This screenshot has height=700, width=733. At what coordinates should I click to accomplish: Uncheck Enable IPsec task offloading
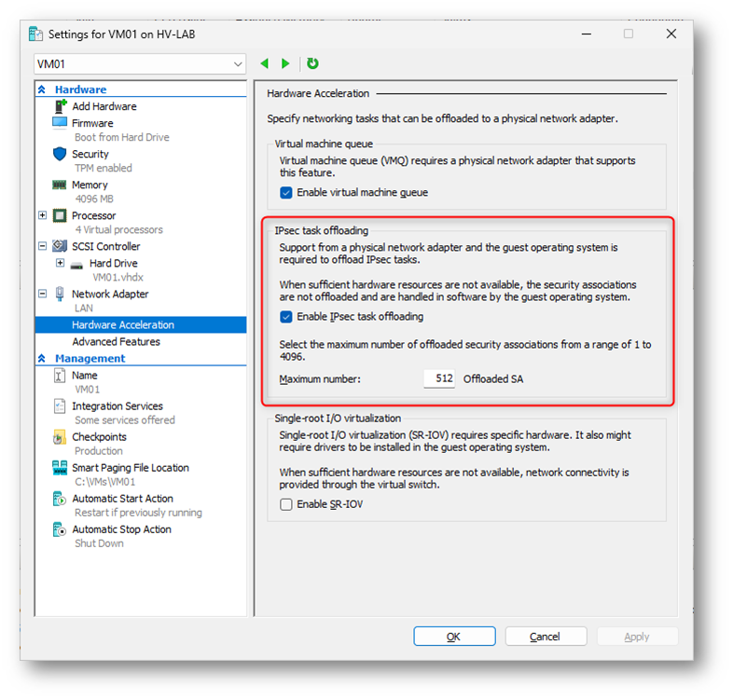click(x=286, y=317)
